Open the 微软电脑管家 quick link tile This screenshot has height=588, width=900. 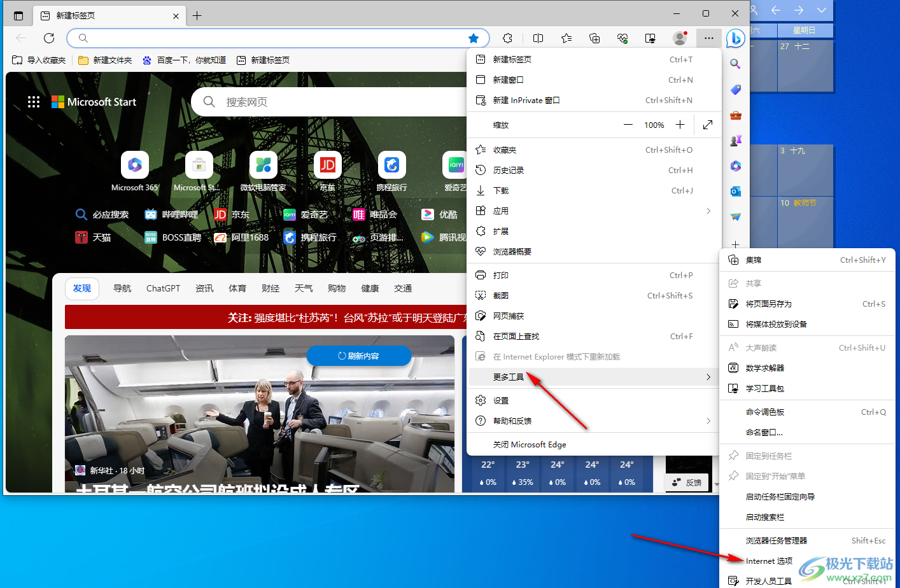click(263, 171)
